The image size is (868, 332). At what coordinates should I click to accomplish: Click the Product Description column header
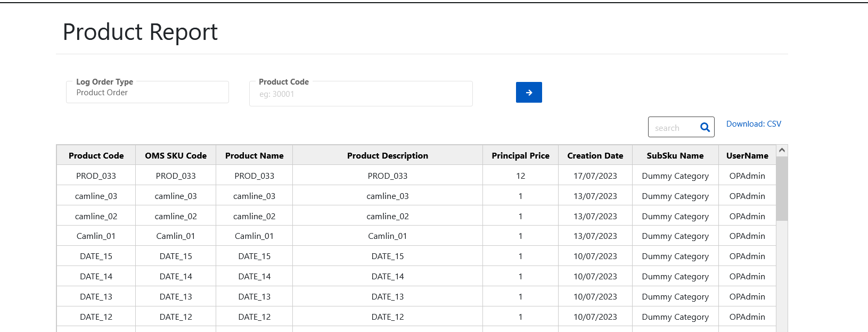pyautogui.click(x=387, y=155)
